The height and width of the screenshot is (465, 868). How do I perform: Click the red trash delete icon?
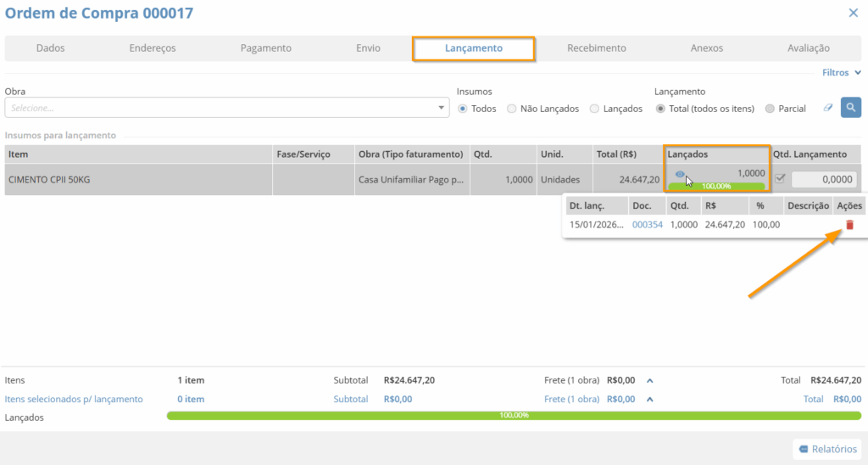click(x=849, y=225)
